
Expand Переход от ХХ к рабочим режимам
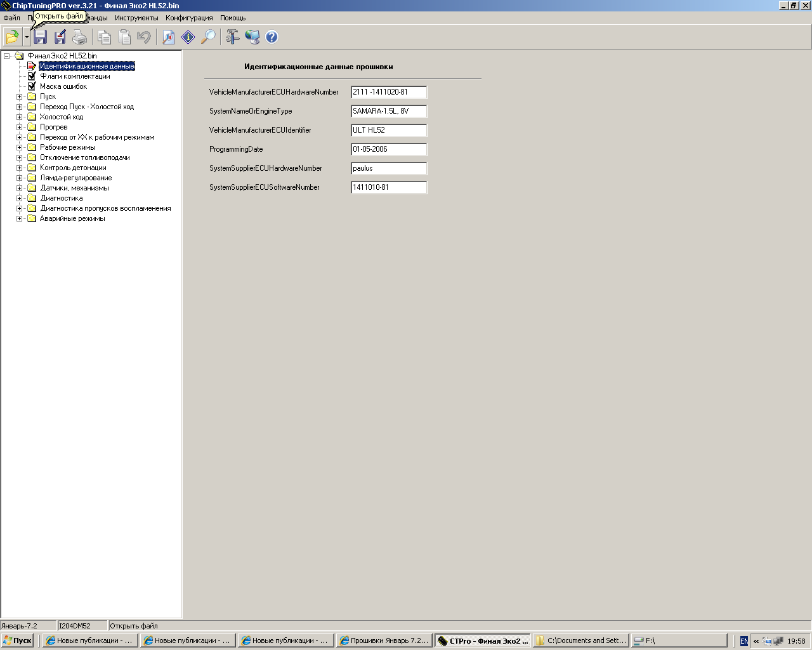point(20,137)
